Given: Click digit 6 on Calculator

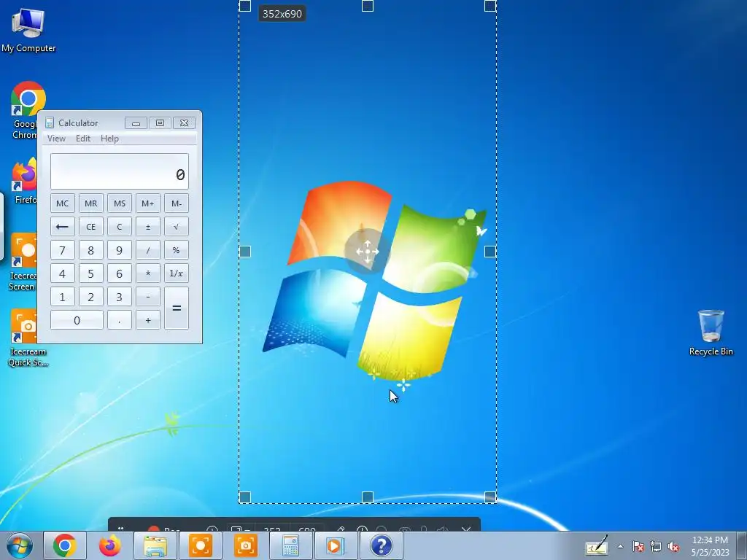Looking at the screenshot, I should click(x=120, y=273).
